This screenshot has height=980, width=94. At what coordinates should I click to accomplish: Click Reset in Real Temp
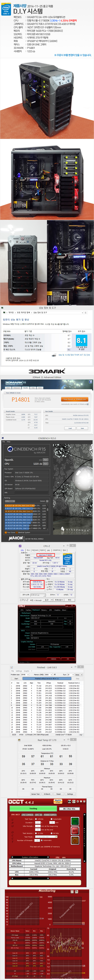click(59, 794)
